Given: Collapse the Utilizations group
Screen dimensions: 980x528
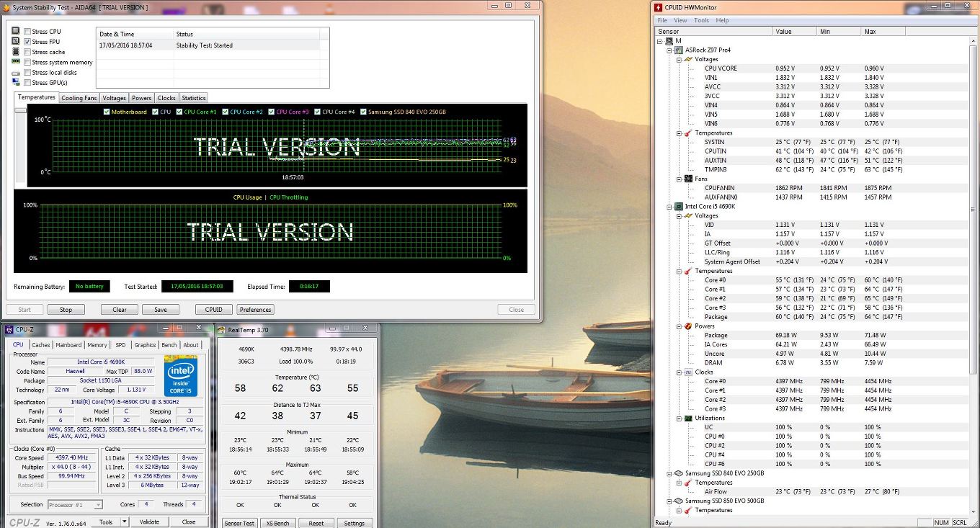Looking at the screenshot, I should click(679, 419).
